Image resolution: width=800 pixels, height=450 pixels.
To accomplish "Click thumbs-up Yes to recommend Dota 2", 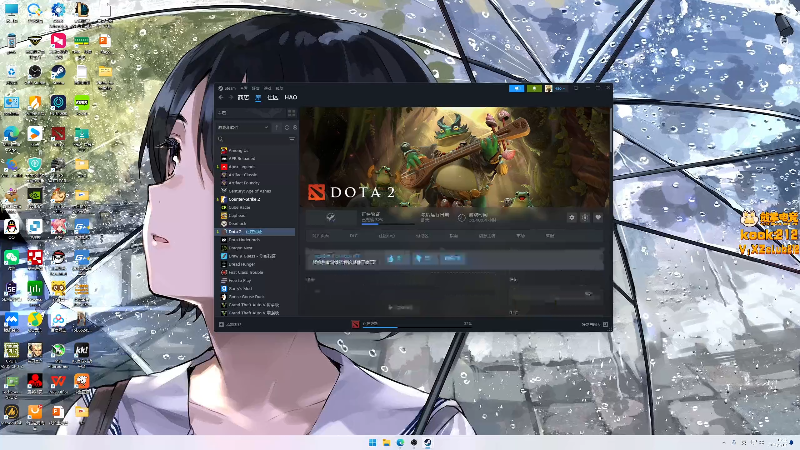I will (395, 259).
